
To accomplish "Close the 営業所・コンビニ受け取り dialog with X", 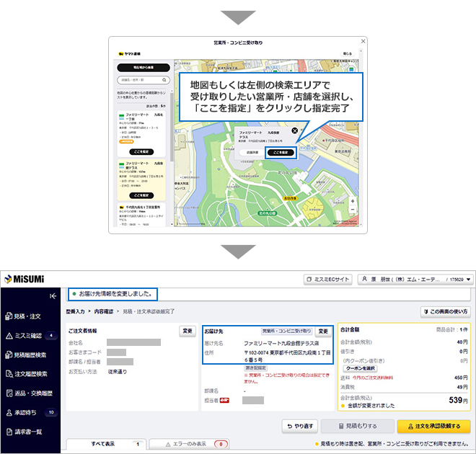I will click(x=363, y=41).
